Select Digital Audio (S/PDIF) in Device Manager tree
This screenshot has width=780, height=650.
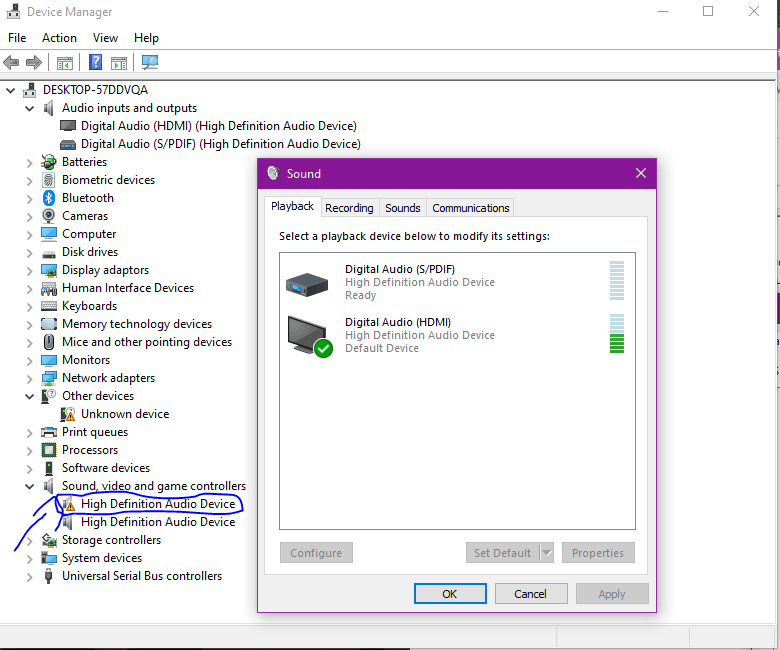click(x=220, y=144)
